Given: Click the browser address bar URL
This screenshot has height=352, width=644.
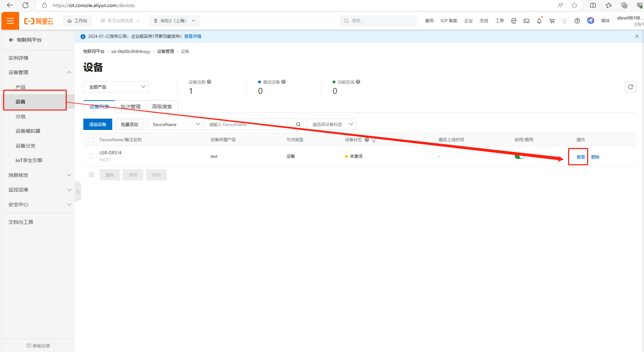Looking at the screenshot, I should point(94,5).
